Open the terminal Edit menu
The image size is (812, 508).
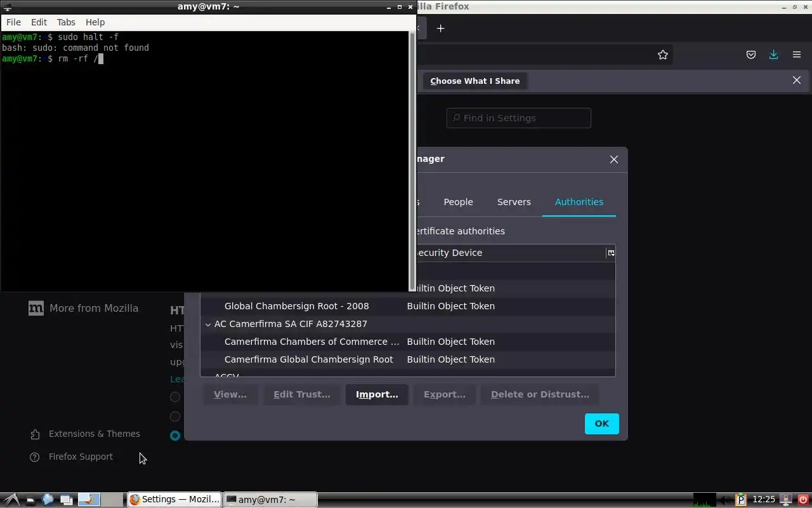pyautogui.click(x=39, y=22)
